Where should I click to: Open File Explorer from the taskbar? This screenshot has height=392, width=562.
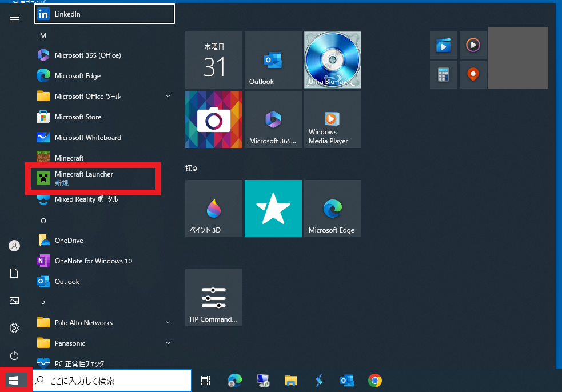[290, 381]
